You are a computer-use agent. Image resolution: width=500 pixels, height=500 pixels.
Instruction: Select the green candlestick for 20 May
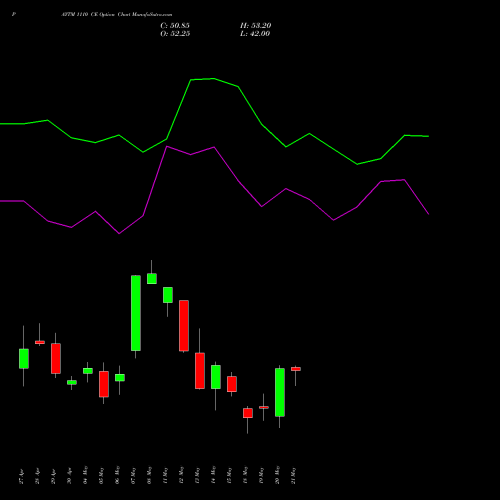[280, 392]
